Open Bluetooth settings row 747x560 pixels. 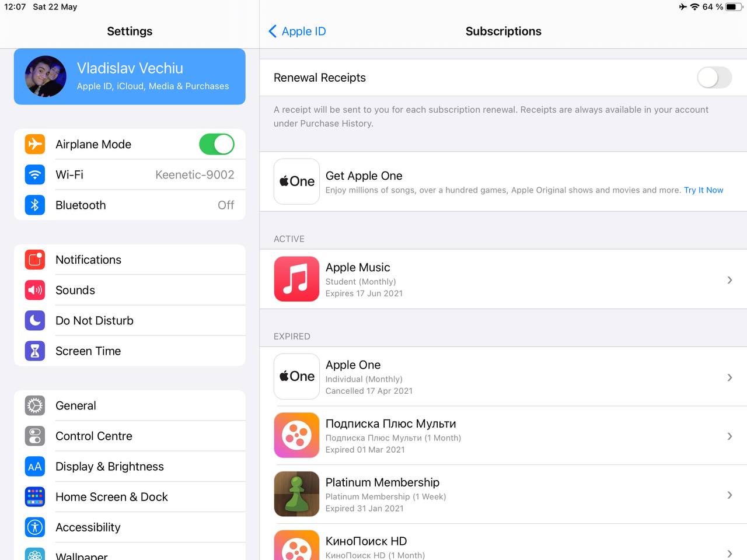click(130, 205)
